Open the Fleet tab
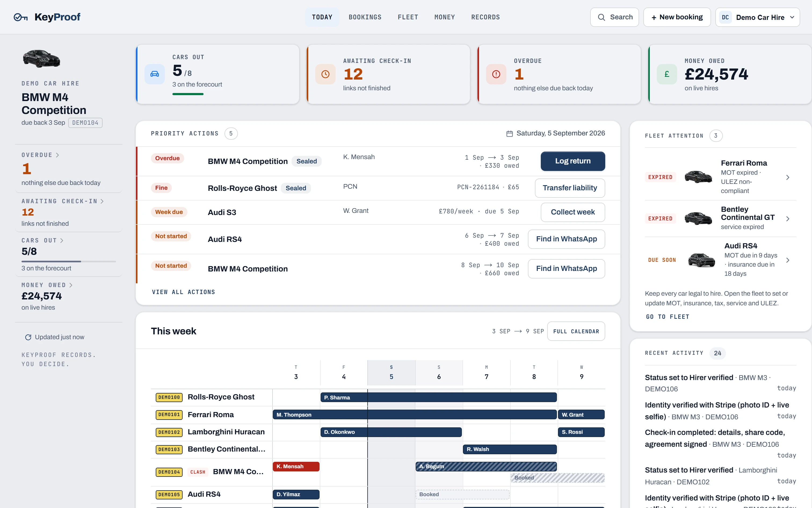 point(408,17)
